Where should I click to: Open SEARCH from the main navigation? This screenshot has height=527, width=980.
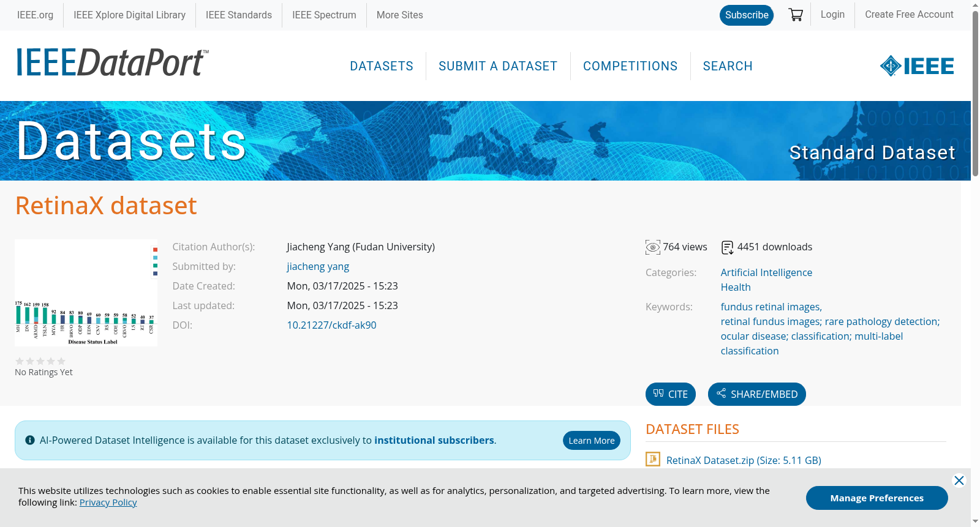pyautogui.click(x=728, y=66)
